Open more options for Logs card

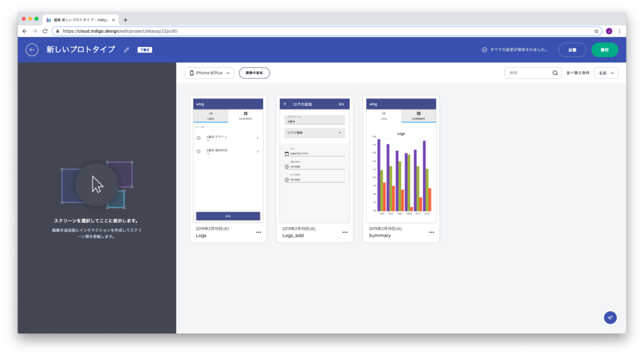(x=258, y=232)
